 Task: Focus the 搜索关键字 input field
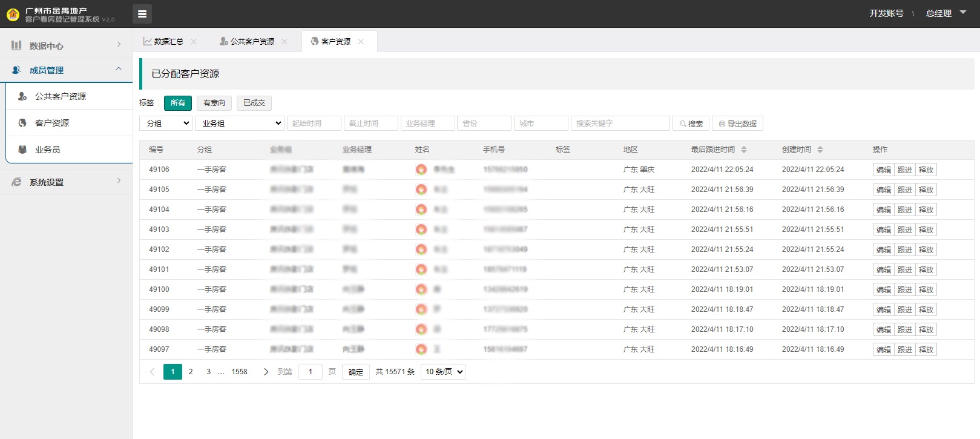coord(620,124)
